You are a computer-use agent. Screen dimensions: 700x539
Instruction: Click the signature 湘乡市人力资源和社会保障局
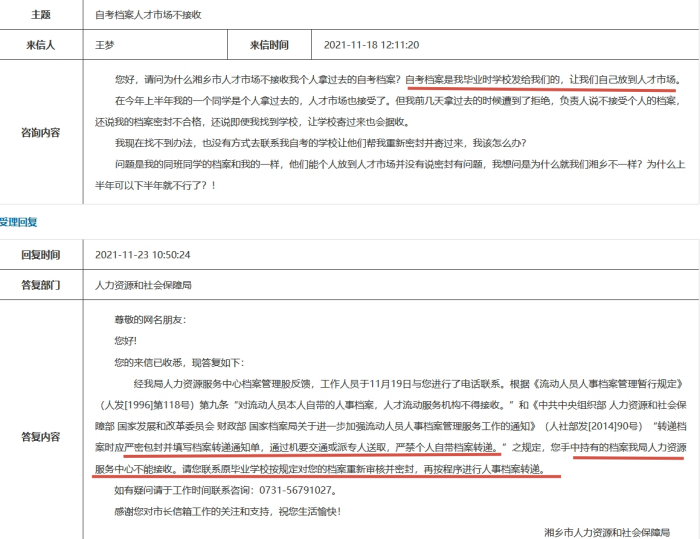[x=607, y=532]
